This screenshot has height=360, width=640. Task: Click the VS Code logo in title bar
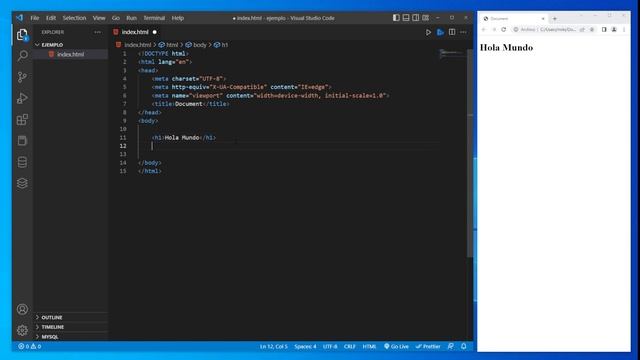[x=19, y=18]
